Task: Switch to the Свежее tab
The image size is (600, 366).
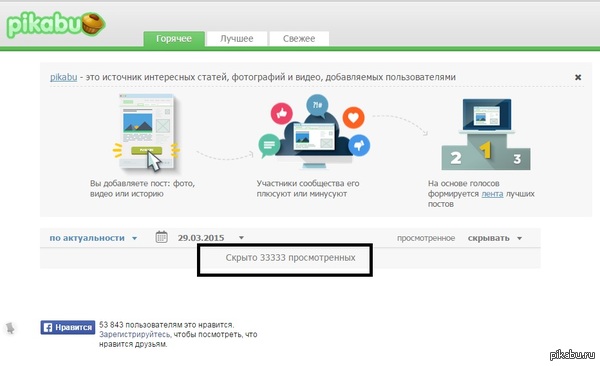Action: (x=299, y=39)
